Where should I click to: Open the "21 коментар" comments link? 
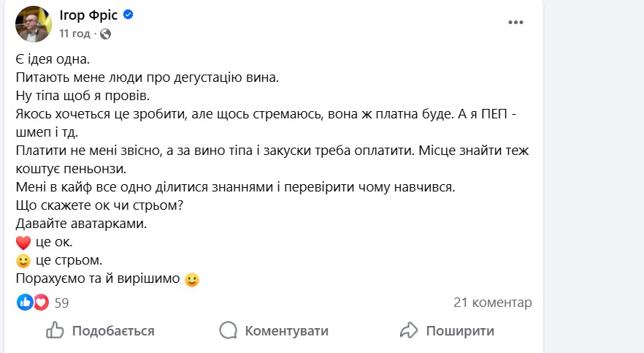[492, 303]
